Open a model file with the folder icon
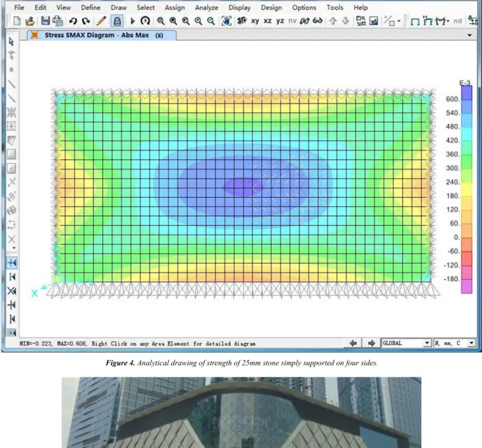This screenshot has height=448, width=482. coord(30,21)
